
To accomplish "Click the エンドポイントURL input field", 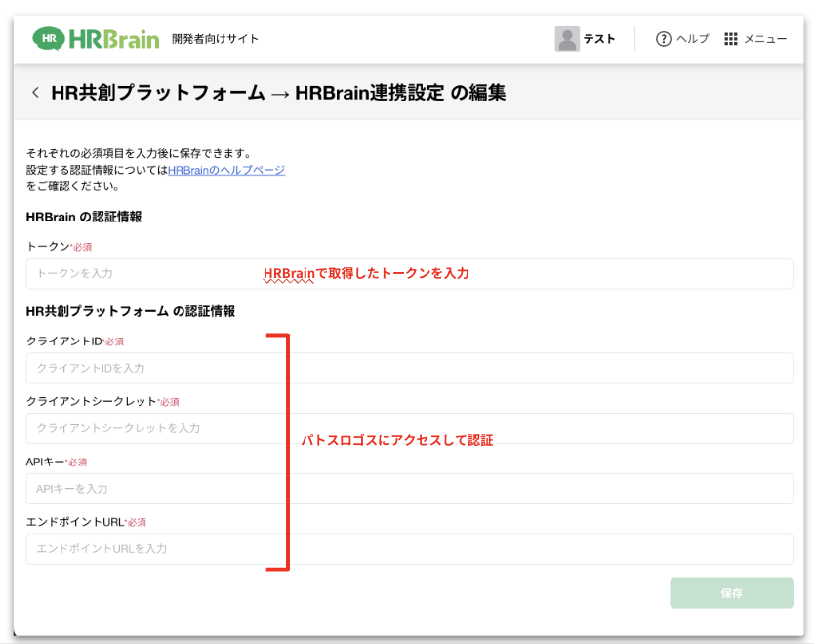I will point(409,549).
